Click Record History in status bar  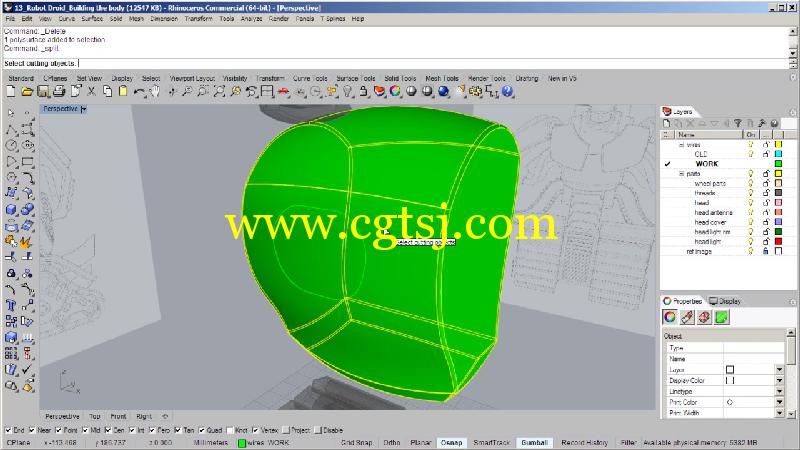584,443
